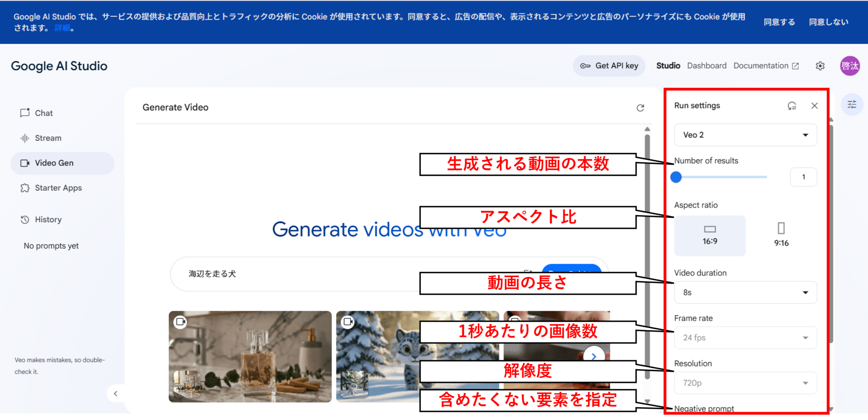
Task: Select Video Gen in sidebar
Action: pos(62,163)
